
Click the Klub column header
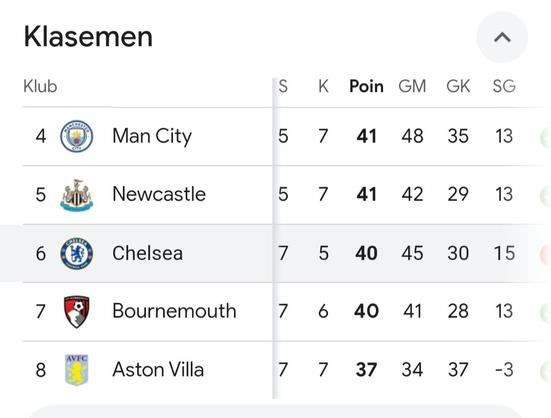point(40,86)
